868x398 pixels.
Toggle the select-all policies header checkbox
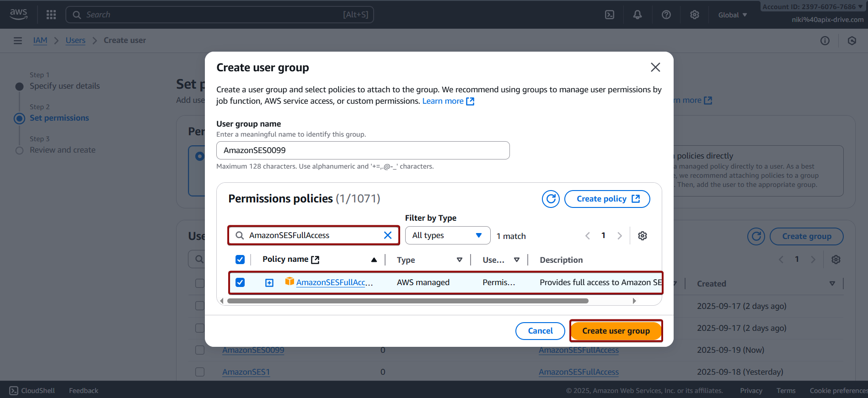pos(240,260)
